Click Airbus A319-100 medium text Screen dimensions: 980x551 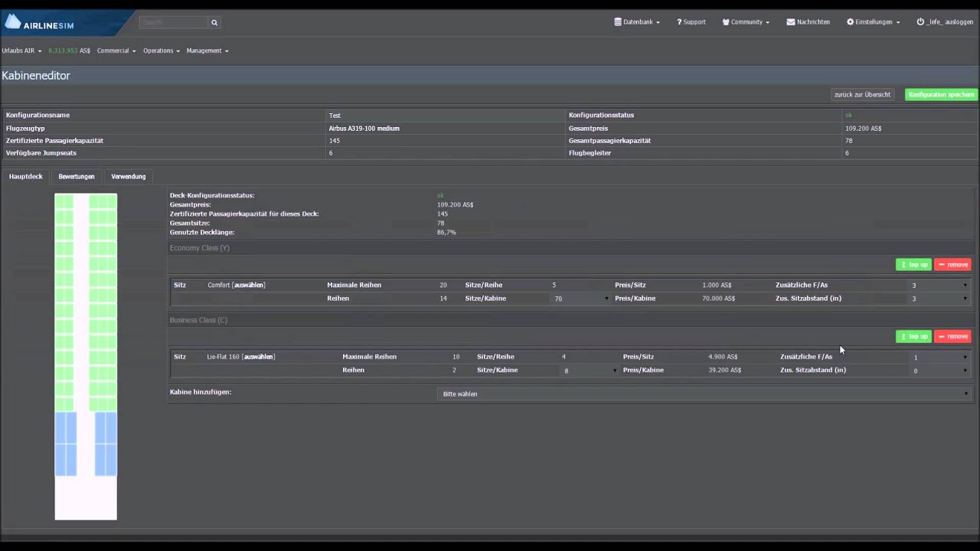click(x=364, y=129)
